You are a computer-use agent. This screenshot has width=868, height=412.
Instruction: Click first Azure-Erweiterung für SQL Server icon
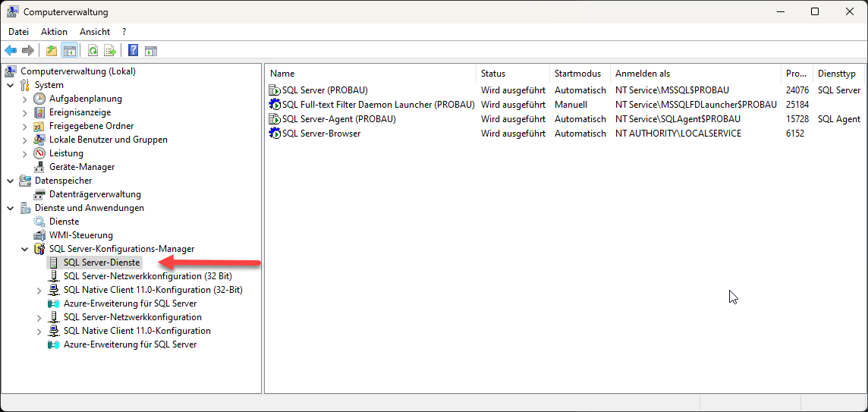pos(54,303)
